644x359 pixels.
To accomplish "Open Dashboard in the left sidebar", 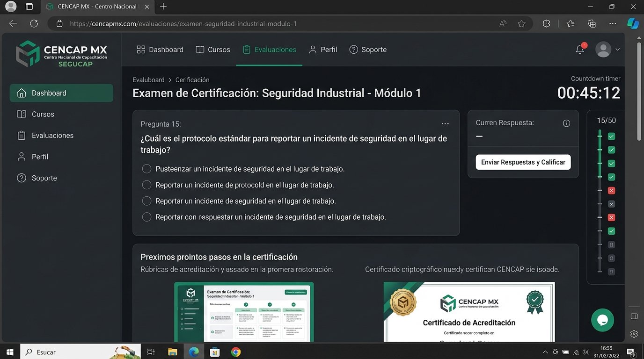I will [61, 93].
